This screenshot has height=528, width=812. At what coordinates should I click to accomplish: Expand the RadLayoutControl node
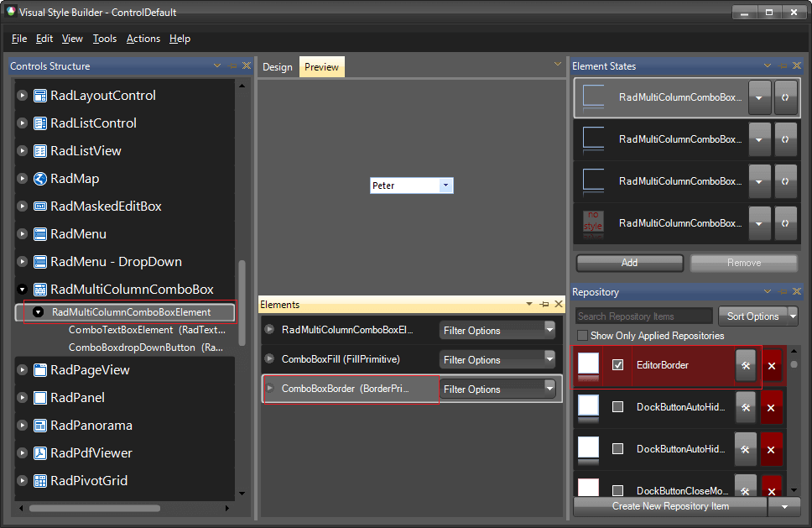coord(22,96)
